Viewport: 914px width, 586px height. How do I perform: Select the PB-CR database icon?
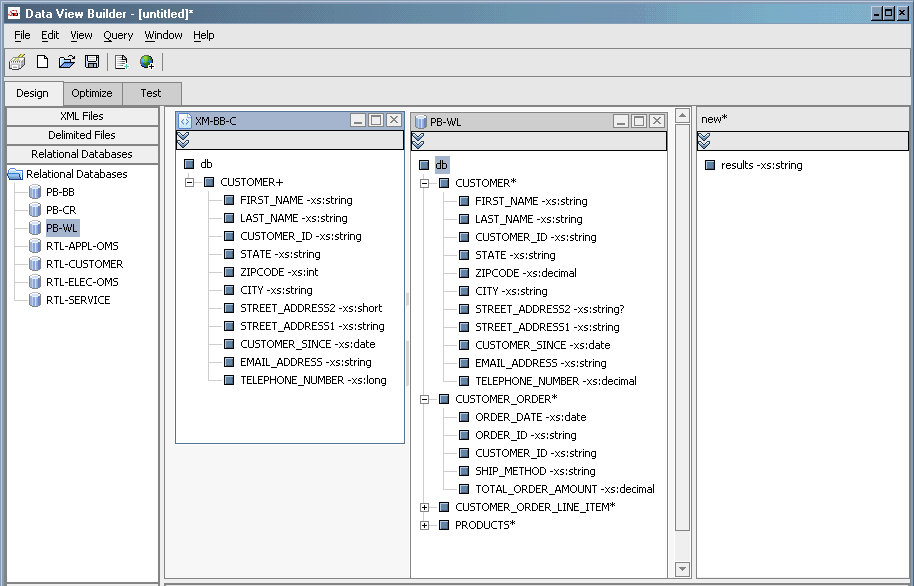[x=35, y=210]
